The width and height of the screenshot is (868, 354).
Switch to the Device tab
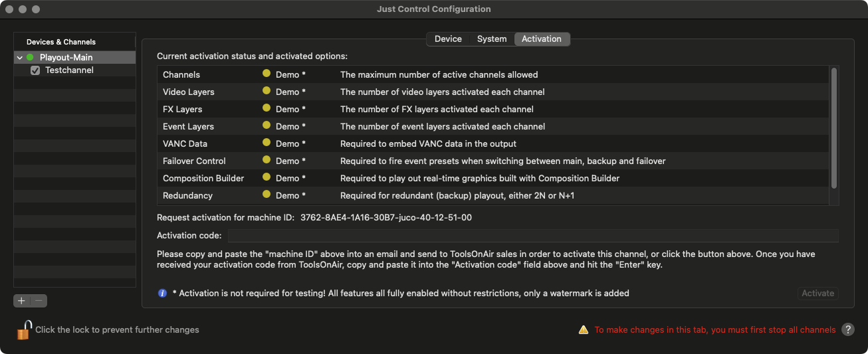tap(448, 39)
